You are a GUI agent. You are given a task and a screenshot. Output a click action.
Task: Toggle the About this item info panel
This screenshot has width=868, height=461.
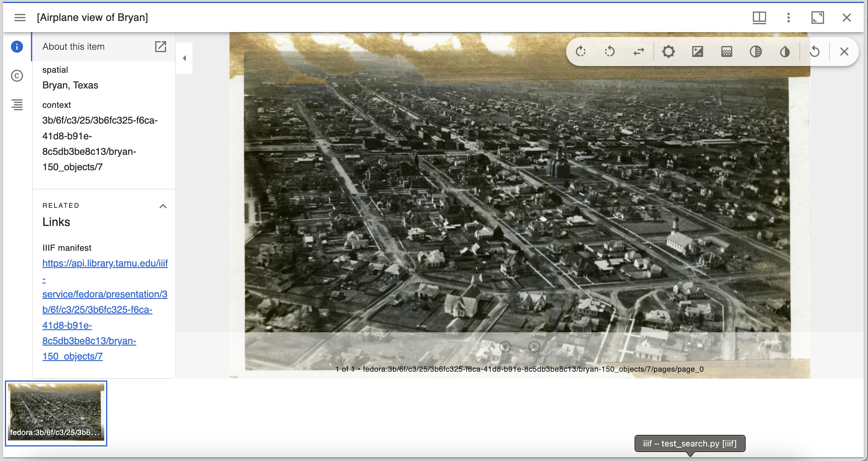pos(17,47)
